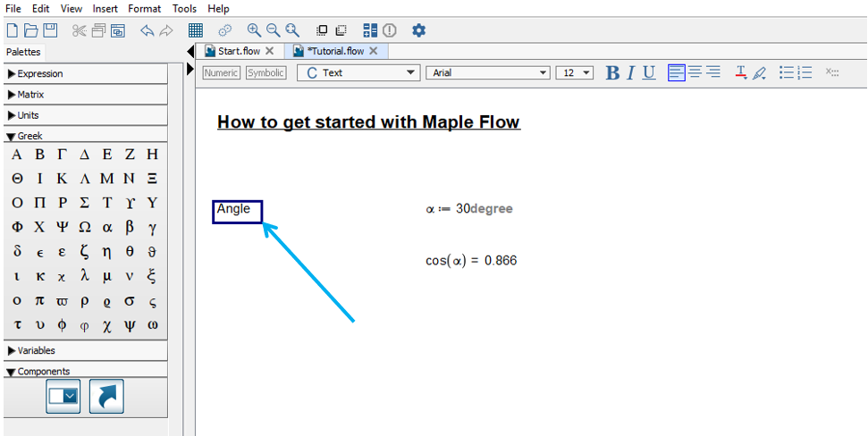Toggle italic formatting
868x436 pixels.
tap(630, 73)
